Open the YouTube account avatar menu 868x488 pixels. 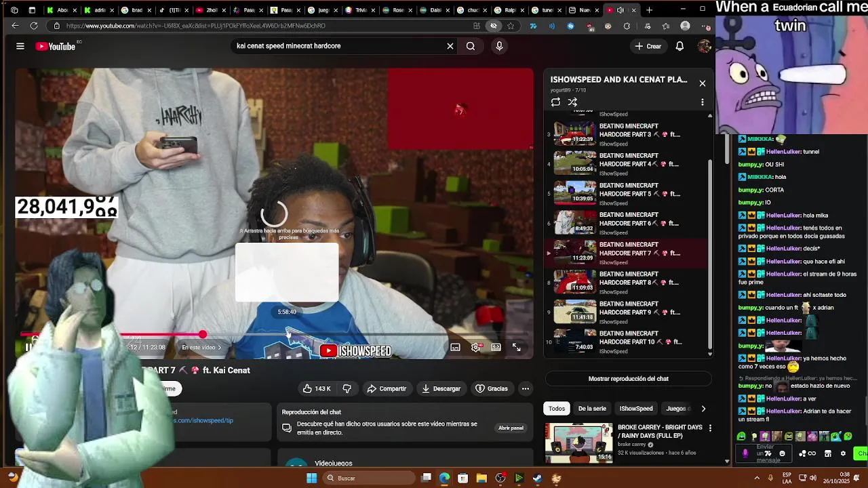pos(704,46)
